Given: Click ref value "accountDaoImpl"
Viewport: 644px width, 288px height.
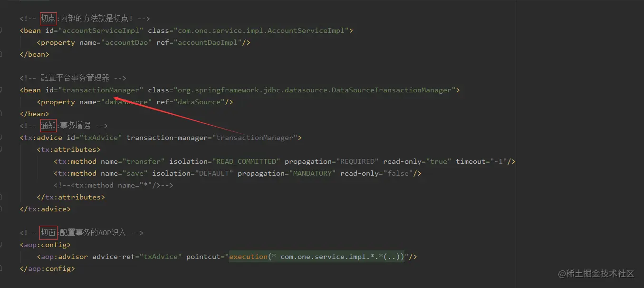Looking at the screenshot, I should [208, 42].
